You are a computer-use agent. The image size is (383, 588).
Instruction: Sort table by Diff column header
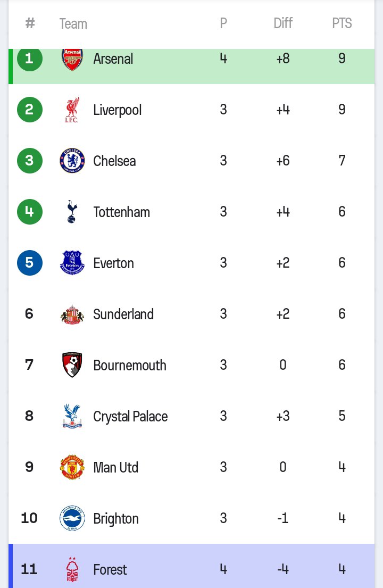point(283,23)
